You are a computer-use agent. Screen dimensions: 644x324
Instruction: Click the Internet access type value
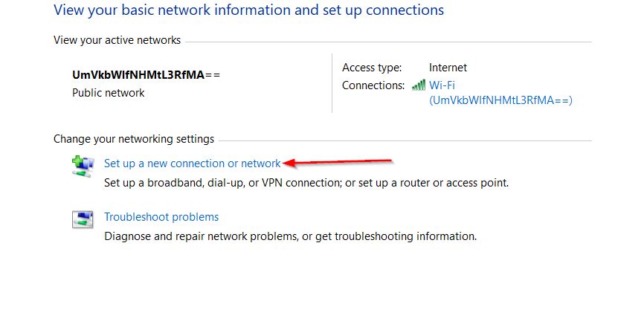[x=448, y=68]
